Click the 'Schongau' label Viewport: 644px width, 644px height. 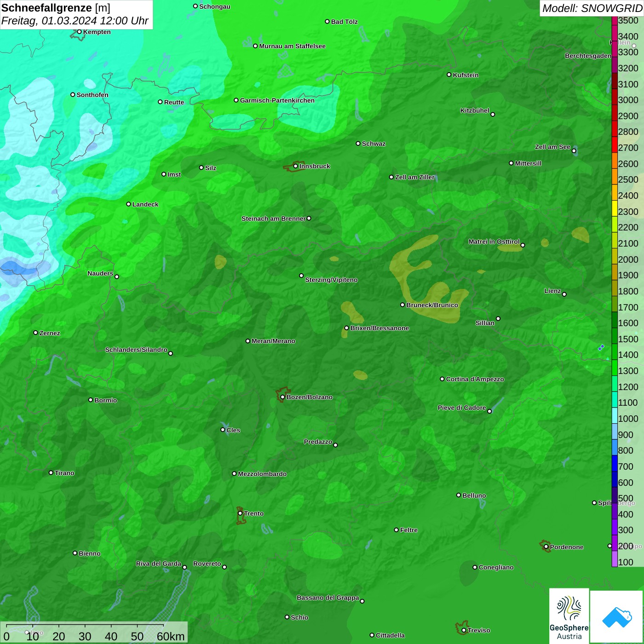click(x=214, y=6)
